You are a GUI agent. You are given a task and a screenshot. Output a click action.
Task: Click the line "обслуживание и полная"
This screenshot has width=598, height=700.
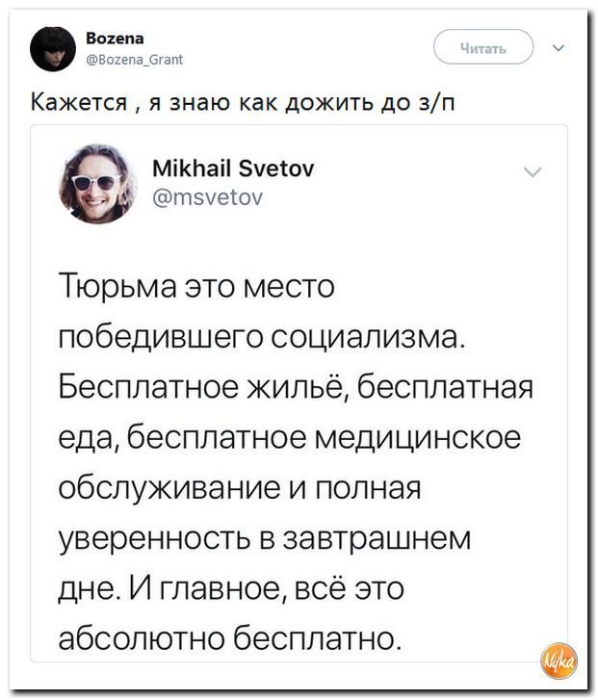pos(240,488)
